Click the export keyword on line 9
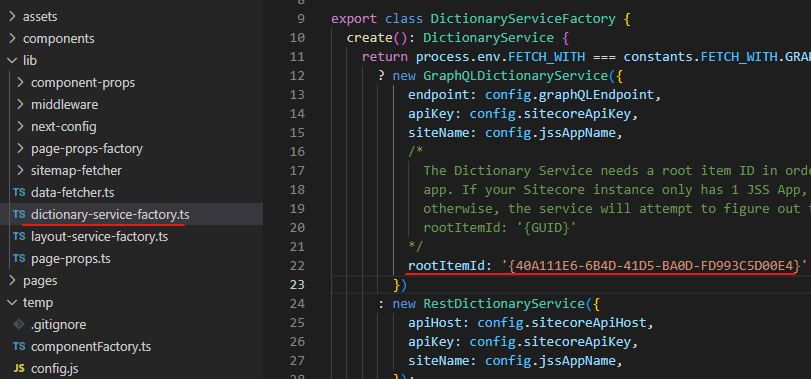Screen dimensions: 811x379 point(354,20)
